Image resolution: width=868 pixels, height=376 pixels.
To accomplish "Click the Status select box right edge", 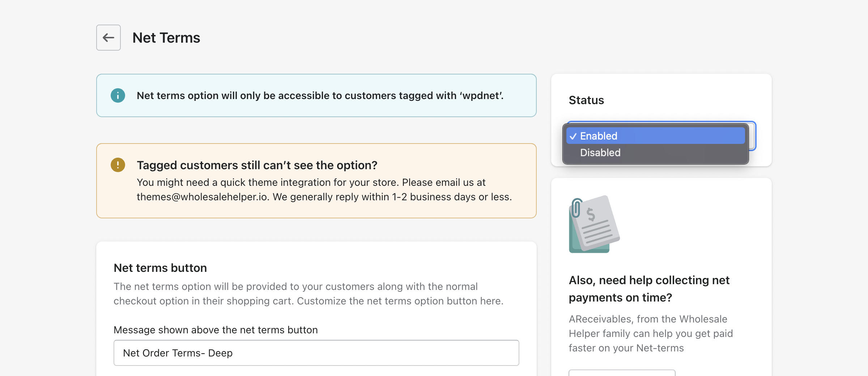I will pos(752,136).
